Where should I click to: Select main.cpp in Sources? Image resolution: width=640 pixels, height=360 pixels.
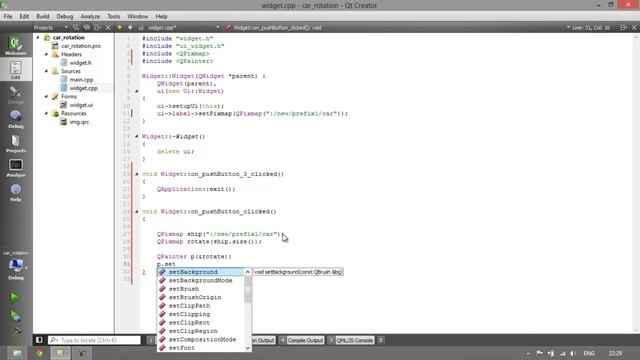tap(81, 80)
